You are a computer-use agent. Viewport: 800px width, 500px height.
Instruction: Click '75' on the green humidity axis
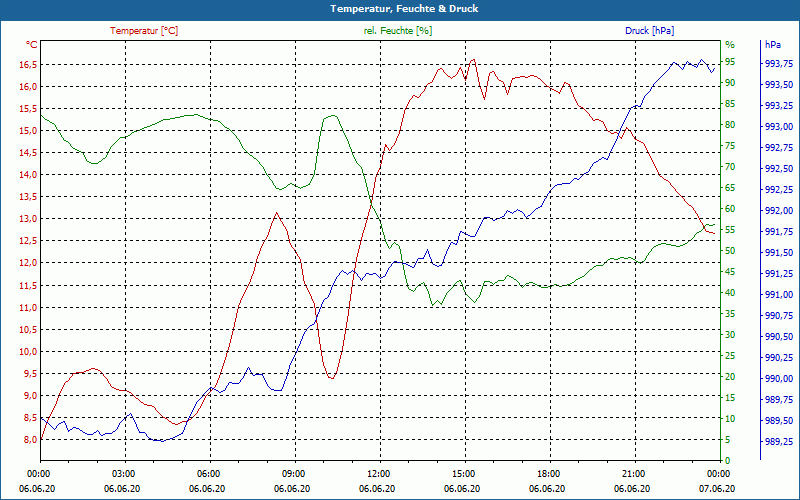[x=730, y=146]
